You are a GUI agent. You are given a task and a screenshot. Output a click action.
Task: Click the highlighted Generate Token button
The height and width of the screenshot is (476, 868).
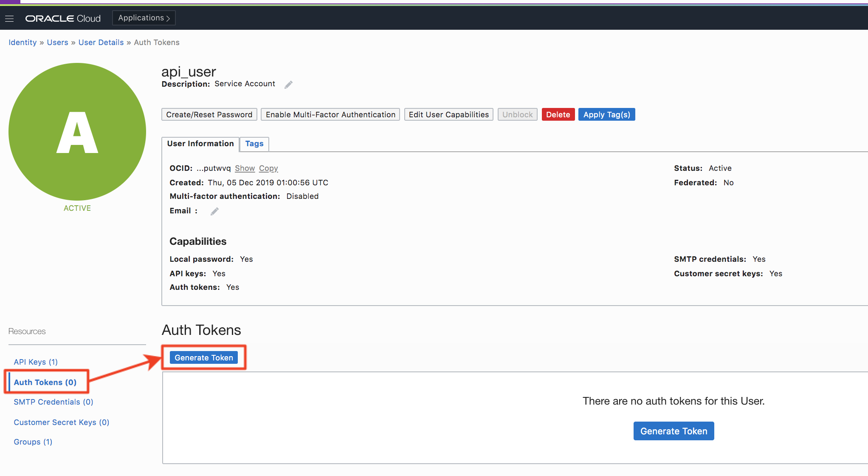[x=203, y=357]
